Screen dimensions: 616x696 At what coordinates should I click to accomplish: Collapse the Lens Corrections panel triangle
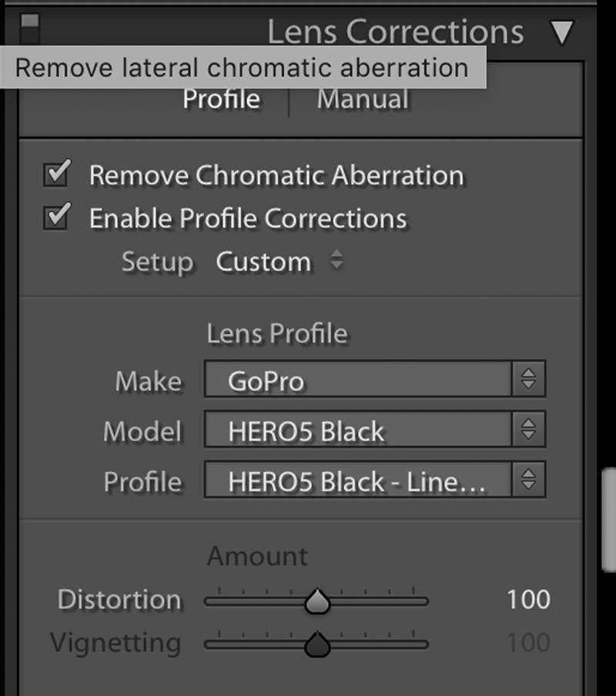pos(563,32)
